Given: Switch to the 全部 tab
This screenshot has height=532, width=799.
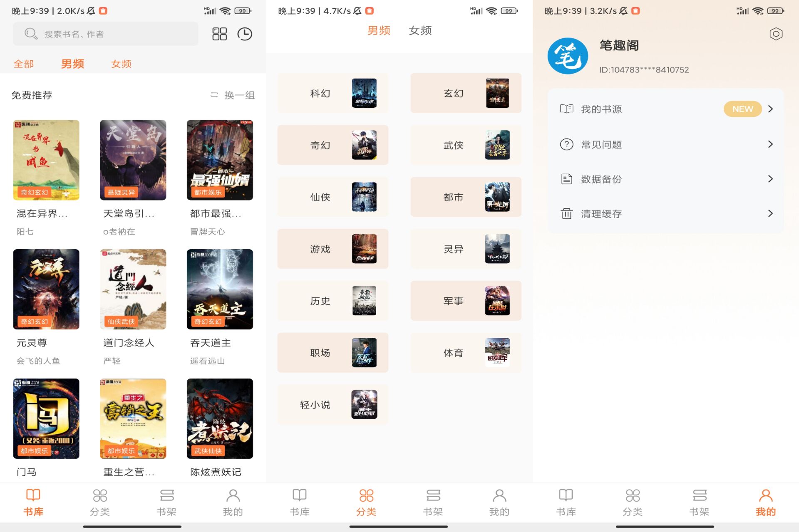Looking at the screenshot, I should [24, 64].
